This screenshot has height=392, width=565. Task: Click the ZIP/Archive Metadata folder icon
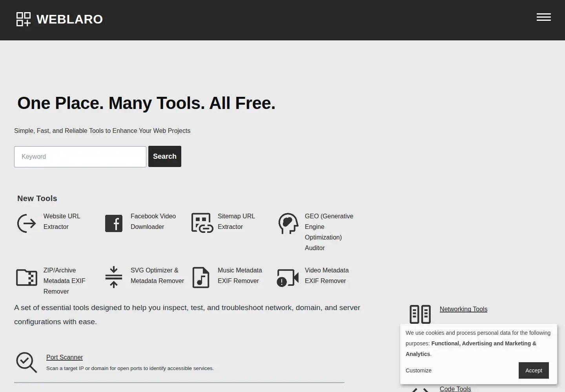[27, 278]
